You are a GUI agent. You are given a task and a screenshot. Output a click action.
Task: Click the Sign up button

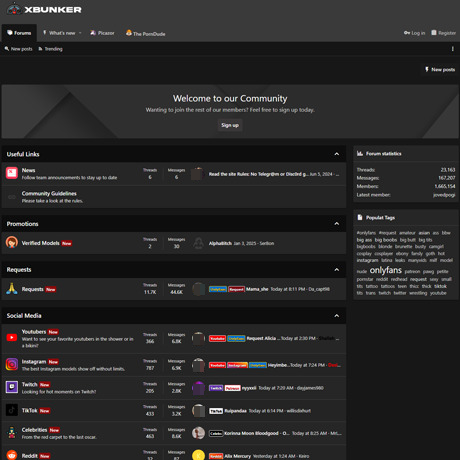tap(230, 125)
